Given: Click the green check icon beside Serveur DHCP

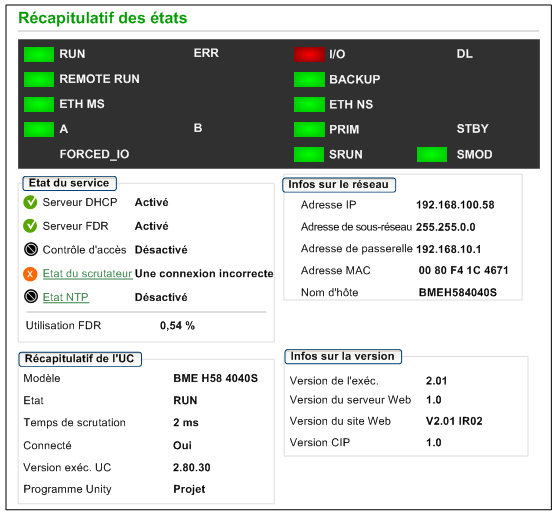Looking at the screenshot, I should point(30,202).
